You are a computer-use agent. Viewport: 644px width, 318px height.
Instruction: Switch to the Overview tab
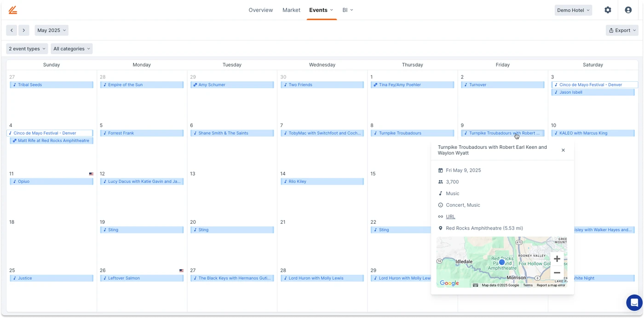click(261, 10)
